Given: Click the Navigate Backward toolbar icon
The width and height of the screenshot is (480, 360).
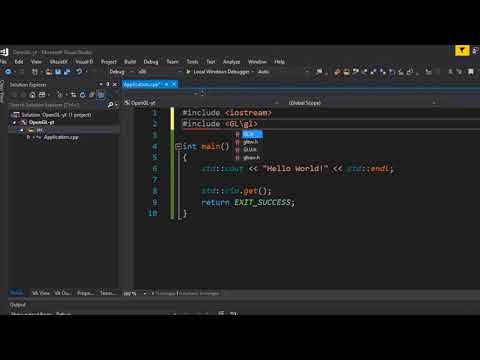Looking at the screenshot, I should pyautogui.click(x=8, y=72).
